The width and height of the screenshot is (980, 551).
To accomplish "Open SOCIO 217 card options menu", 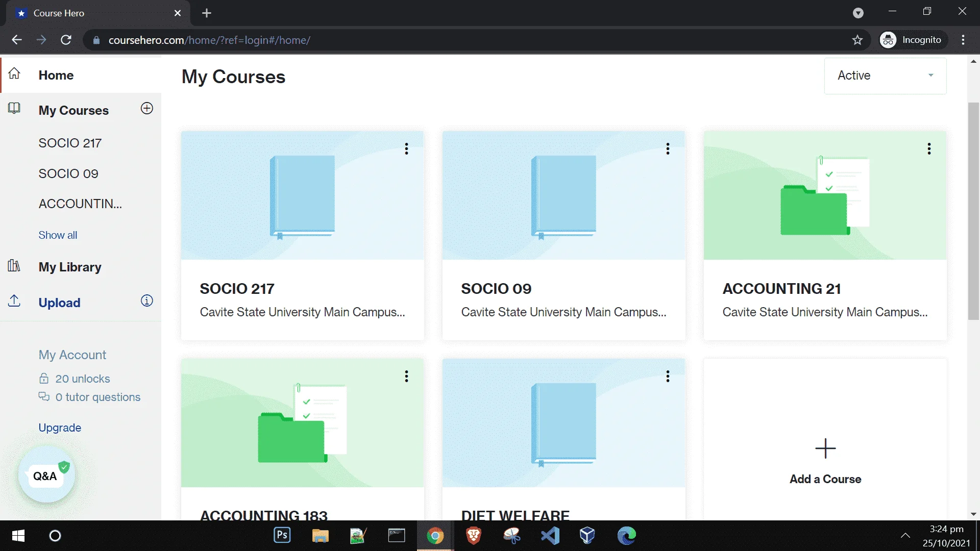I will [406, 149].
